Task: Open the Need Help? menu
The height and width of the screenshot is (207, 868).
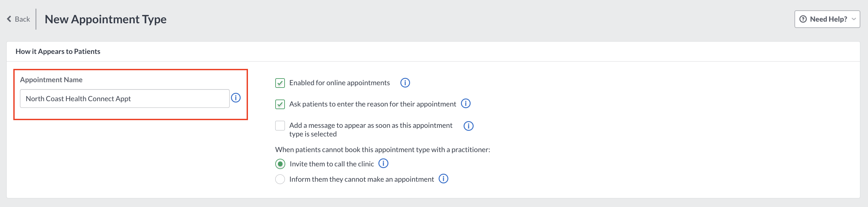Action: (x=827, y=19)
